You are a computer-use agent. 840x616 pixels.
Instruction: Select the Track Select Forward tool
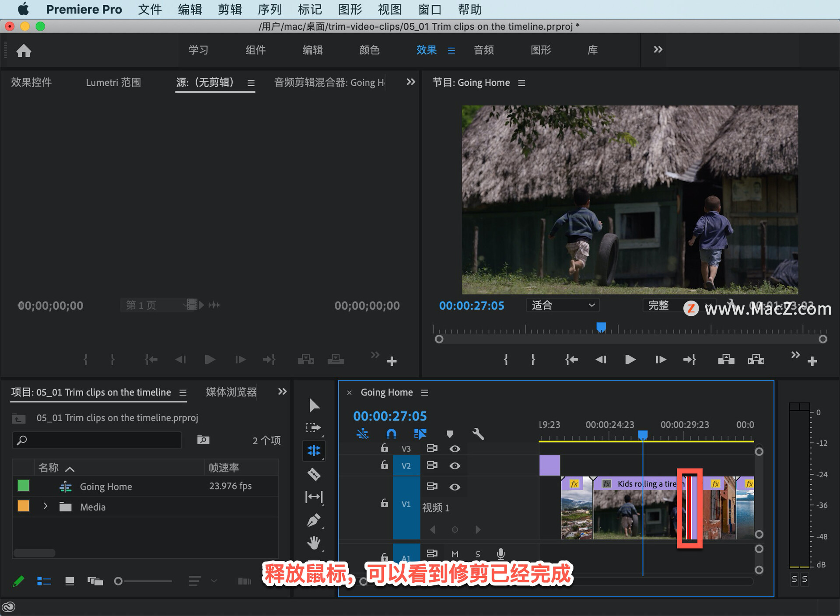click(314, 427)
